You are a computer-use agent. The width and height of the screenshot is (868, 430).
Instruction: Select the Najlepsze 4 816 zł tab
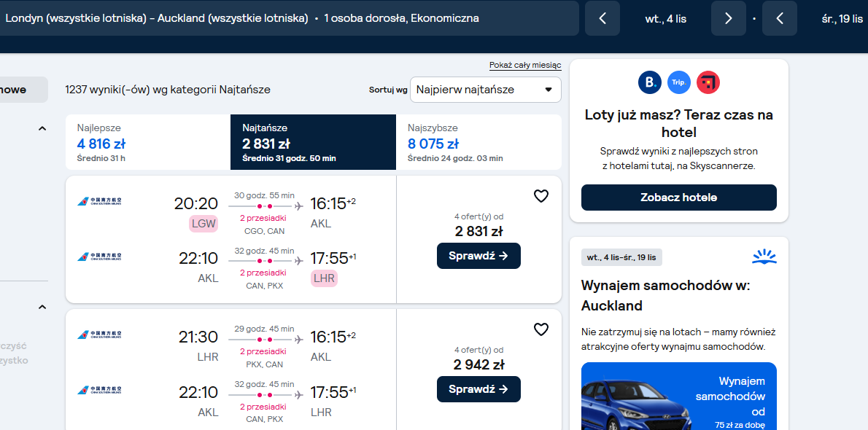click(148, 142)
